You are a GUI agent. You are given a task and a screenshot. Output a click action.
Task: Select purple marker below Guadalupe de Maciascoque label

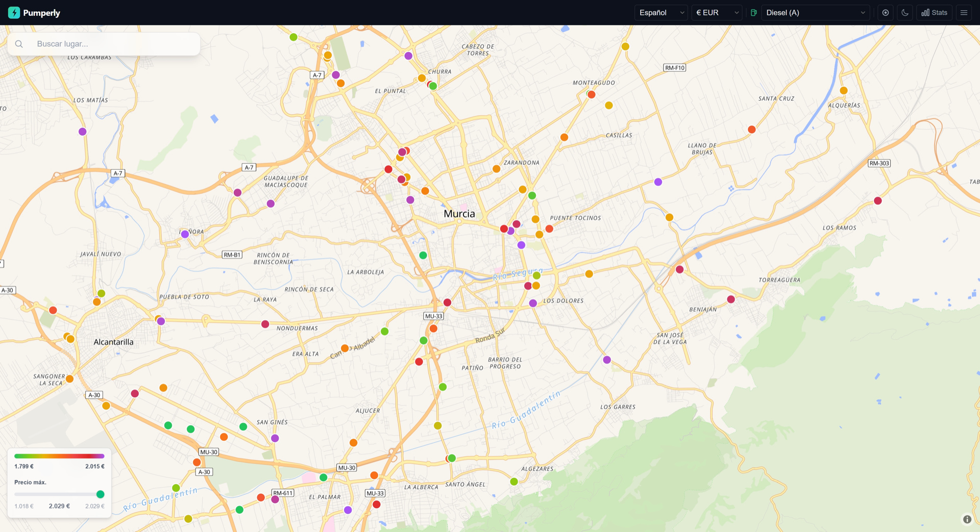[x=271, y=204]
